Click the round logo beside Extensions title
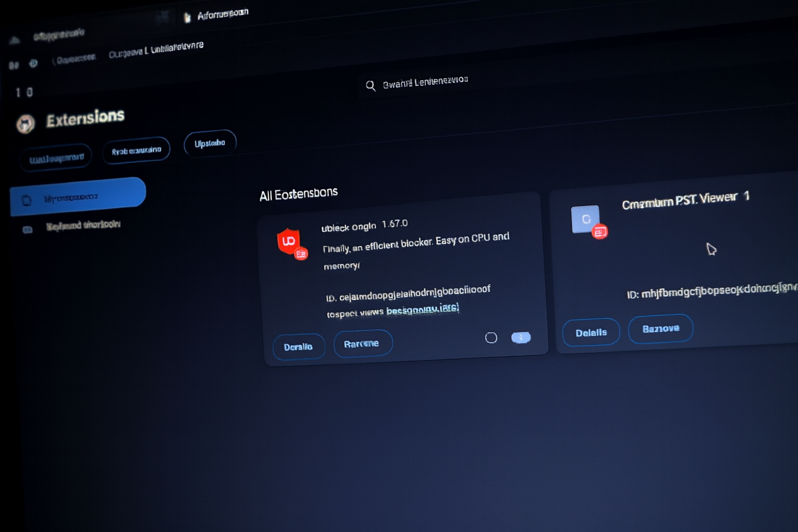798x532 pixels. (x=25, y=124)
